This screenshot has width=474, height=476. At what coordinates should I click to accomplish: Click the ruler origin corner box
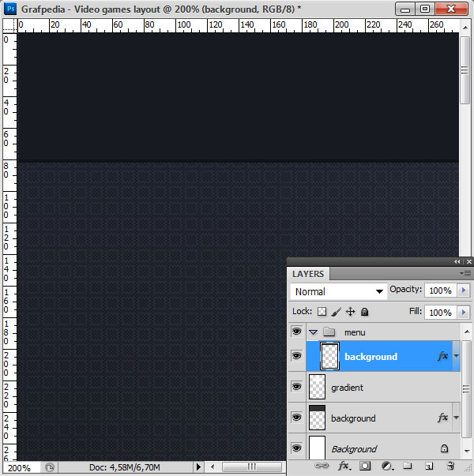tap(9, 25)
